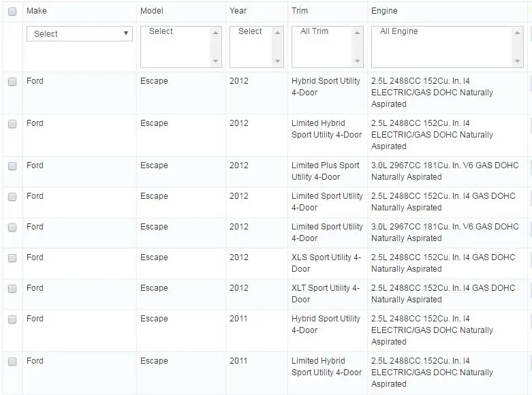Click year 2011 in Limited Hybrid row
Image resolution: width=532 pixels, height=395 pixels.
[x=238, y=361]
